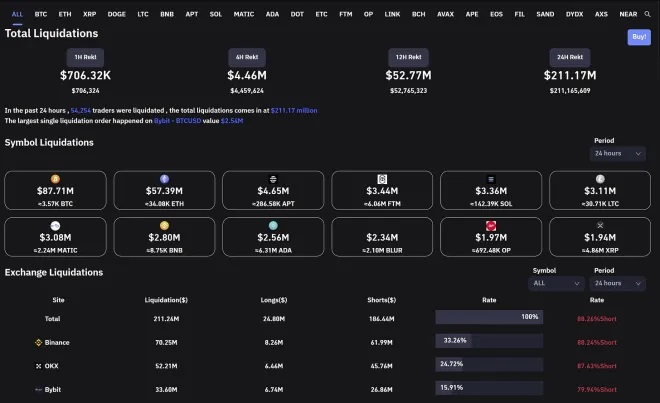Click the BNB coin icon in liquidation card

[150, 226]
